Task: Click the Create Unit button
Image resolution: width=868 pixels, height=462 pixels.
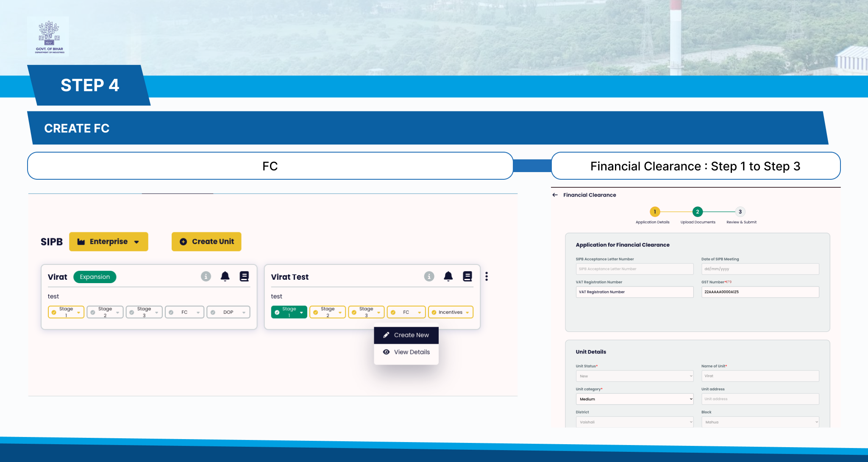Action: pyautogui.click(x=206, y=242)
